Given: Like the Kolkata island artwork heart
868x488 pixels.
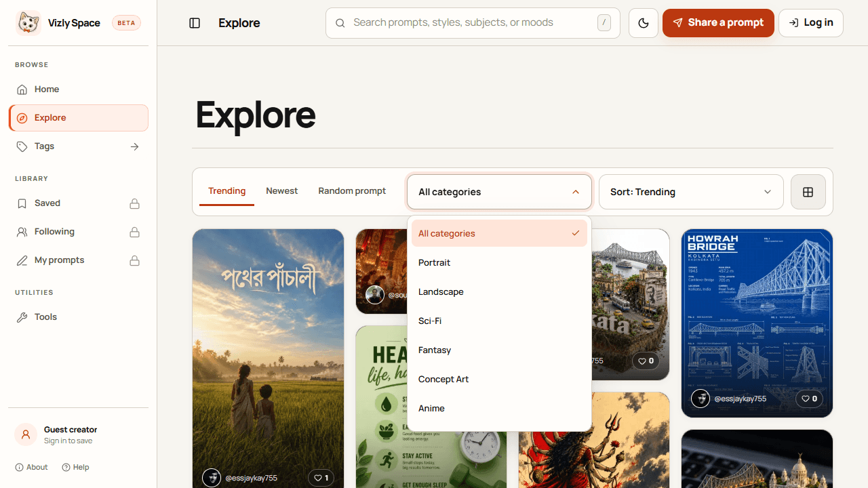Looking at the screenshot, I should click(646, 361).
